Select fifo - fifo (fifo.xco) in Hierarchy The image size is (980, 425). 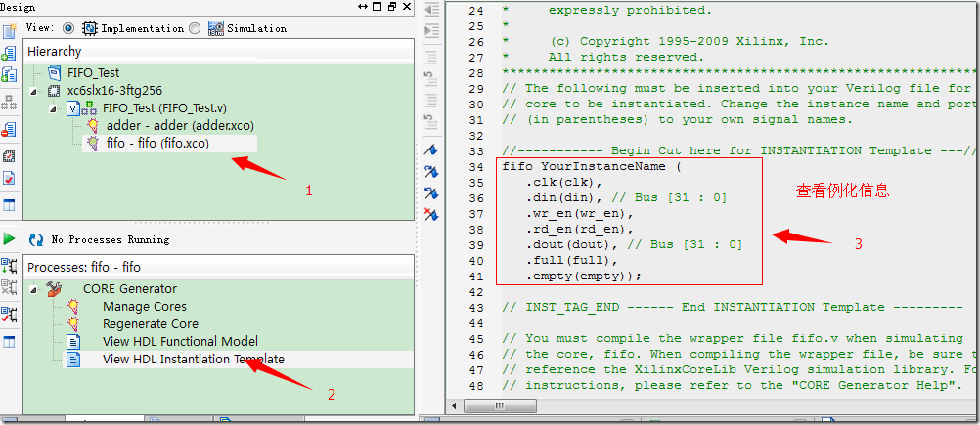157,144
